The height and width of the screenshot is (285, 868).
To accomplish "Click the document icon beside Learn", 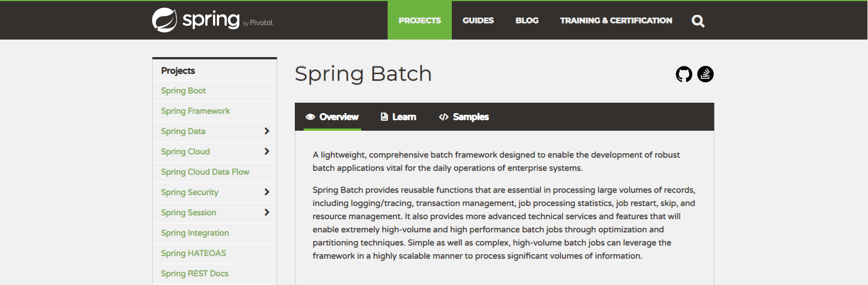I will pos(384,117).
